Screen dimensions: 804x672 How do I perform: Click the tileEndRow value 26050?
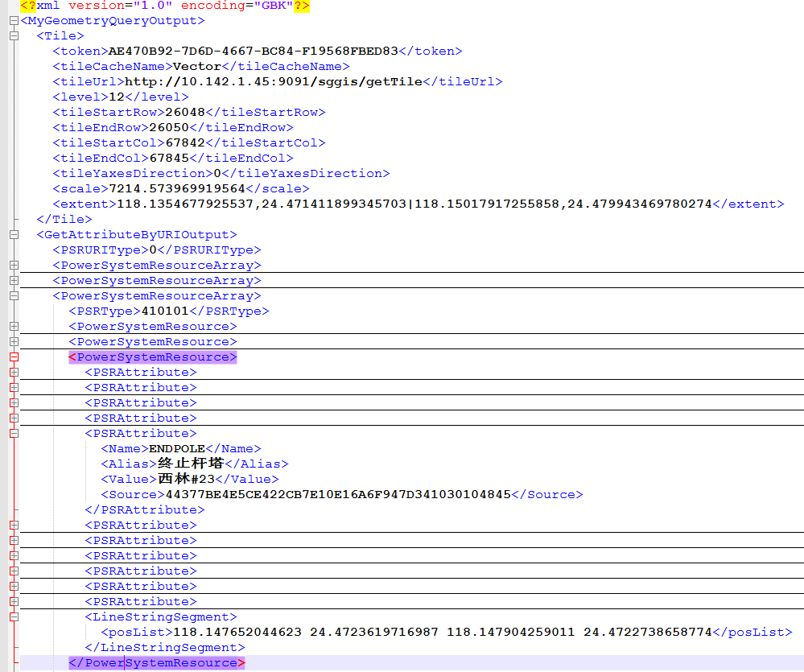tap(169, 128)
